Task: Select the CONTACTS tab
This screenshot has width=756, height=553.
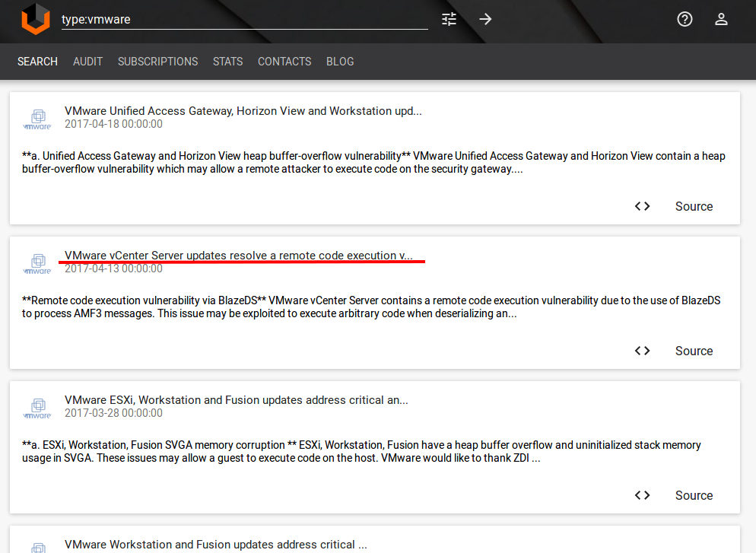Action: 284,62
